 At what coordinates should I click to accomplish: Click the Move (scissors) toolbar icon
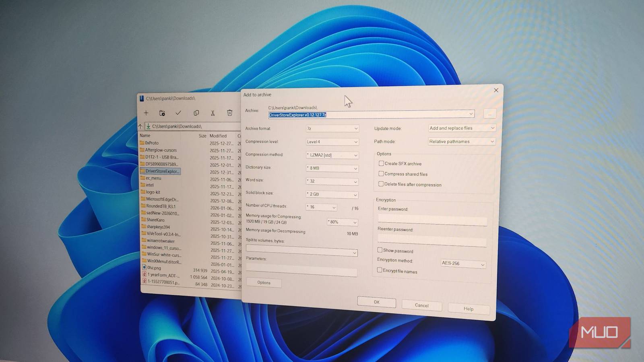[213, 113]
